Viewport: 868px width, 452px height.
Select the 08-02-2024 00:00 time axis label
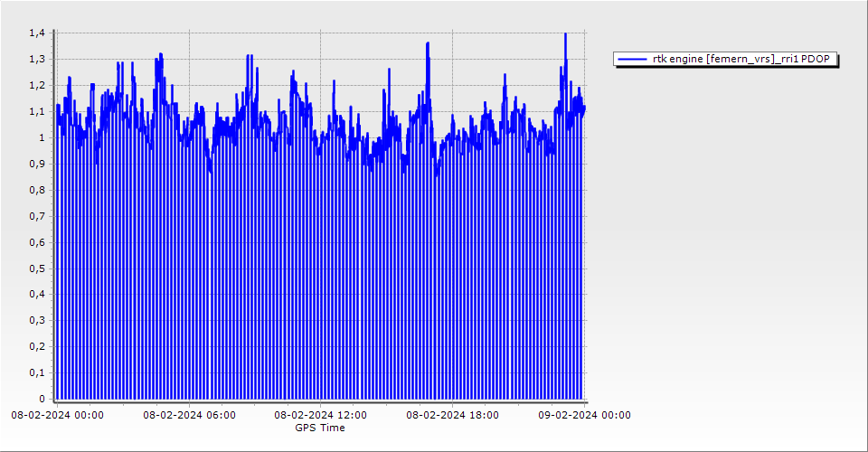[57, 416]
